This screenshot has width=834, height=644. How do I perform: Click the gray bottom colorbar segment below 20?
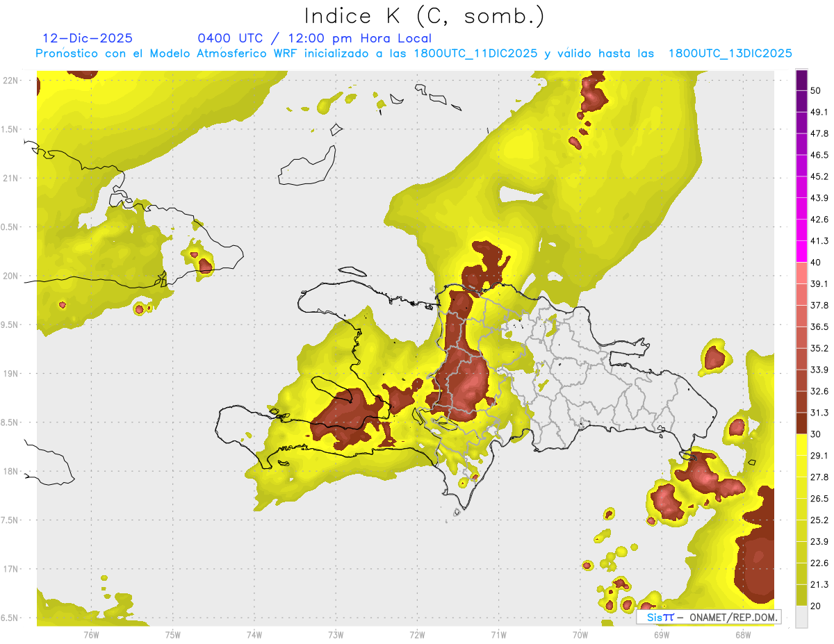[801, 617]
